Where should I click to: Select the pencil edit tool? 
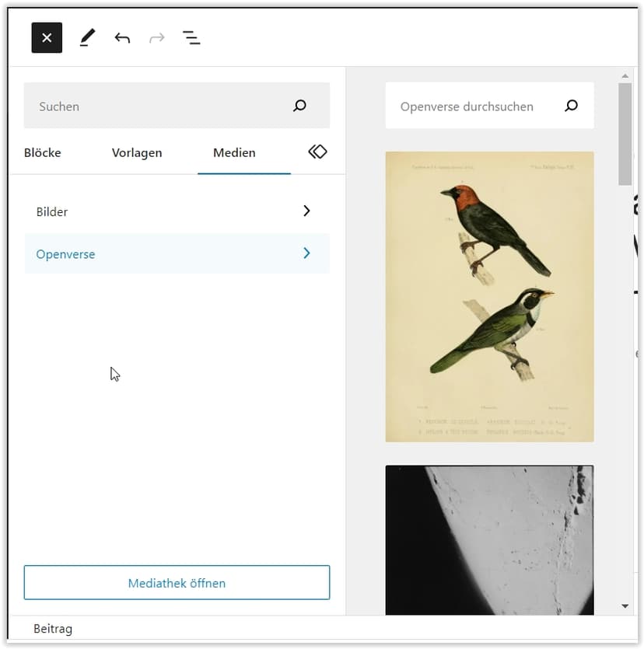(87, 37)
